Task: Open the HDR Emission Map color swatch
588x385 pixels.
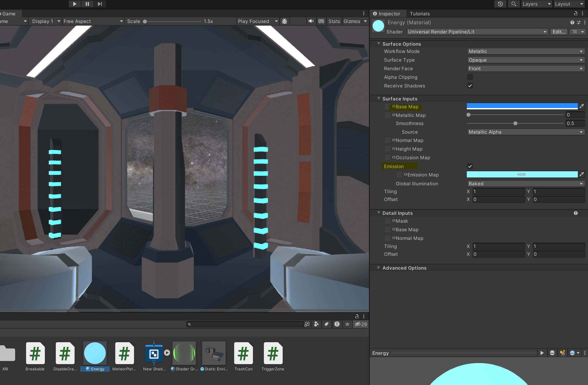Action: [522, 175]
